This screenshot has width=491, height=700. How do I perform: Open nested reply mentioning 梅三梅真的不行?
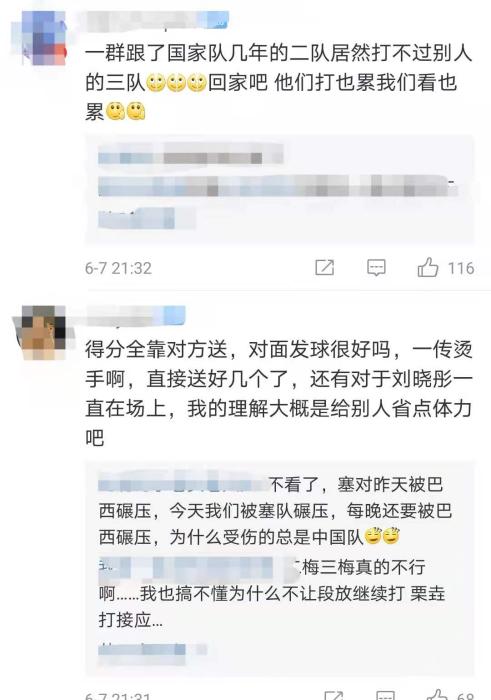click(272, 593)
